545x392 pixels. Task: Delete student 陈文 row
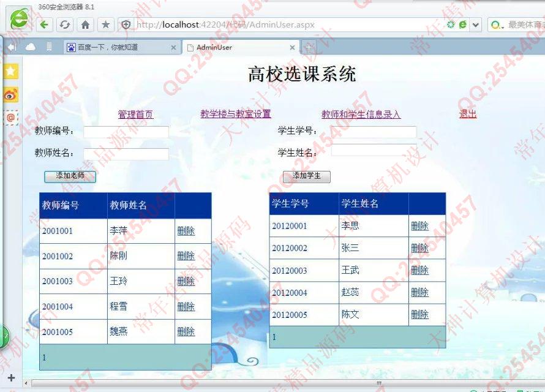[x=420, y=314]
